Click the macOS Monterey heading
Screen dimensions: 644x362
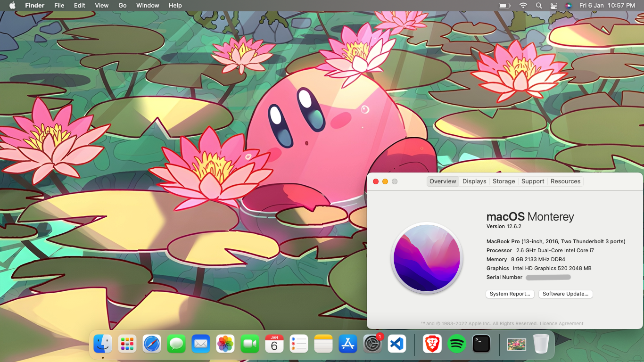(530, 217)
